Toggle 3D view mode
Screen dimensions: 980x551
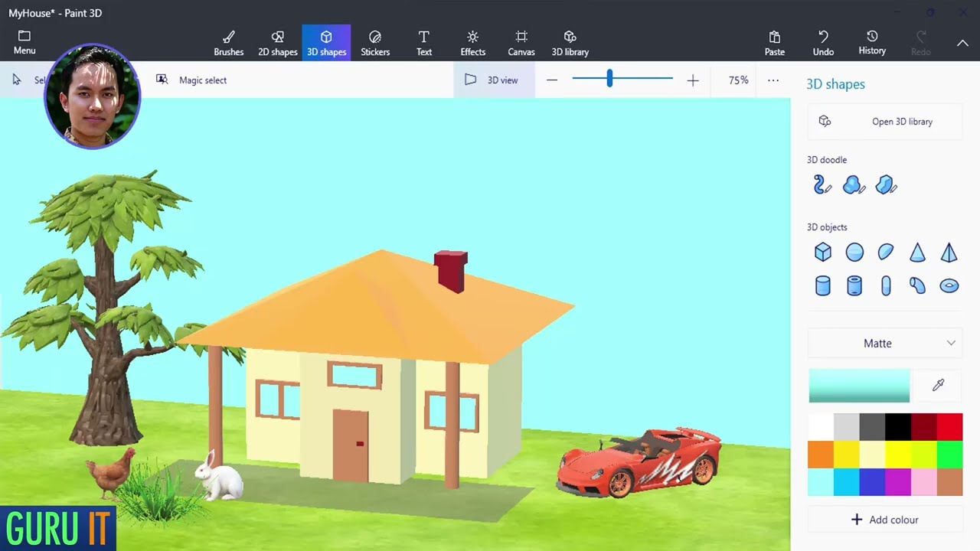click(493, 80)
